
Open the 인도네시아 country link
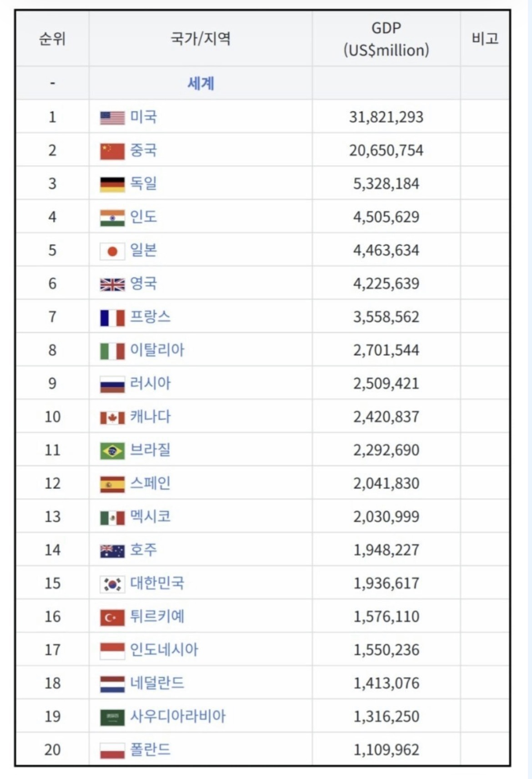click(164, 650)
